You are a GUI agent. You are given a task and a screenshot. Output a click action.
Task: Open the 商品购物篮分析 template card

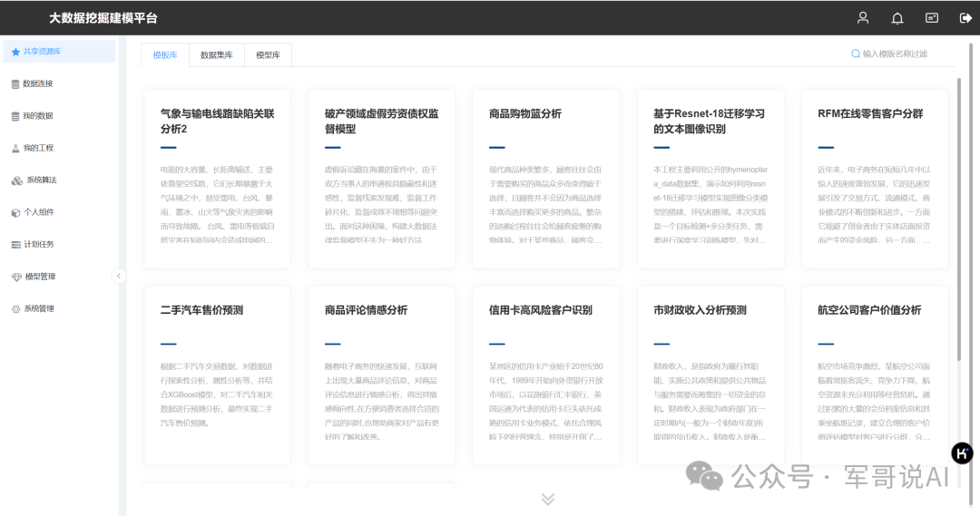[545, 180]
